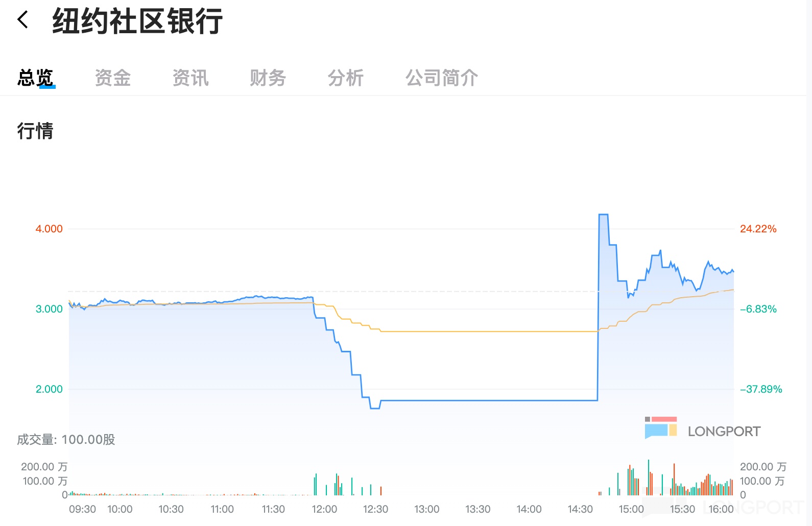The image size is (812, 526).
Task: Click the Longport logo icon
Action: (x=660, y=427)
